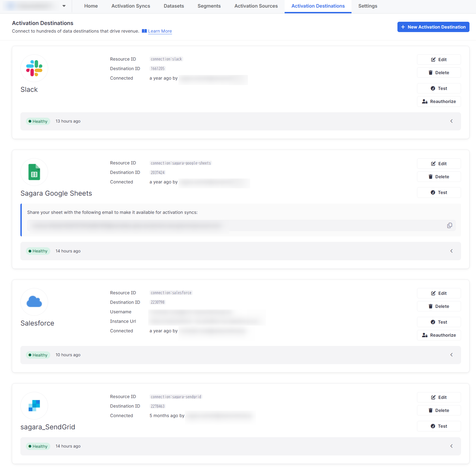Click the Slack logo icon
The height and width of the screenshot is (469, 476).
34,68
